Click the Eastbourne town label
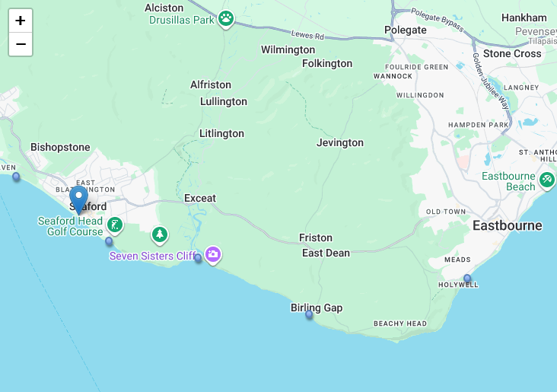The image size is (557, 392). tap(508, 225)
